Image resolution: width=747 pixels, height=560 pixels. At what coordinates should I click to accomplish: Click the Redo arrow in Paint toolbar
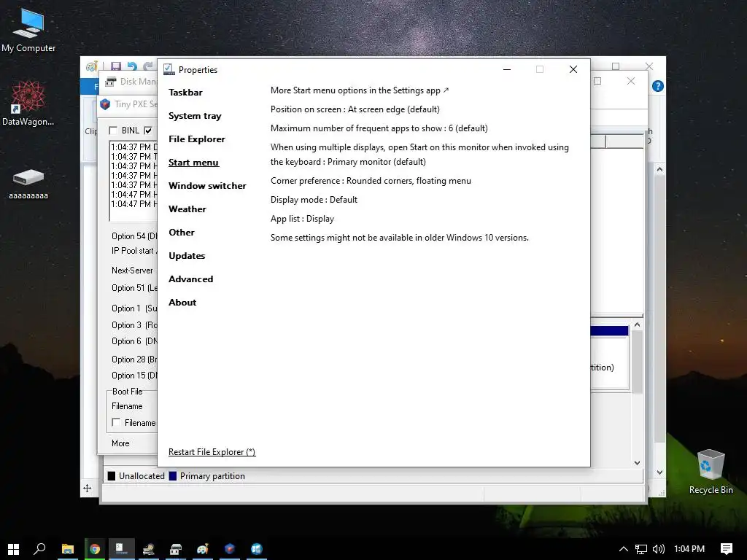coord(148,66)
